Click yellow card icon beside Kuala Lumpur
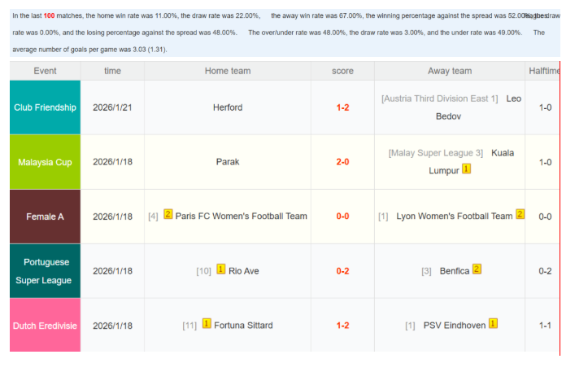The height and width of the screenshot is (372, 588). [x=466, y=169]
